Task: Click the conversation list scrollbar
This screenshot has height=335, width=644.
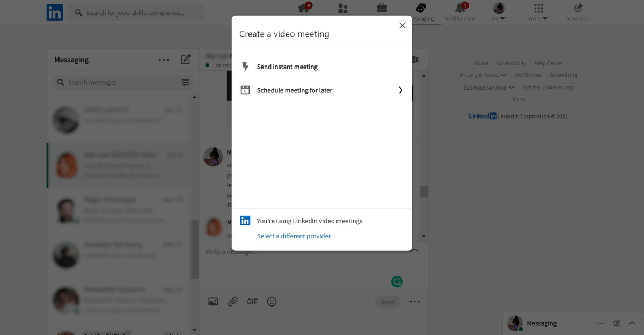Action: (195, 249)
